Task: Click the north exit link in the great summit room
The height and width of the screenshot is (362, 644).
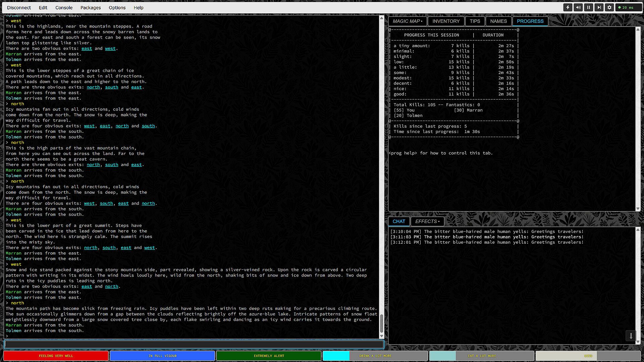Action: (x=91, y=248)
